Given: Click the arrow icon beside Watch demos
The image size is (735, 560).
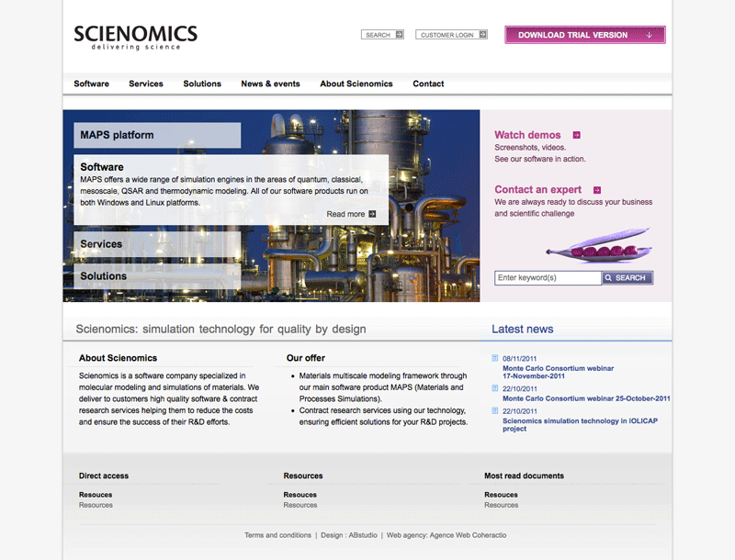Looking at the screenshot, I should (577, 135).
